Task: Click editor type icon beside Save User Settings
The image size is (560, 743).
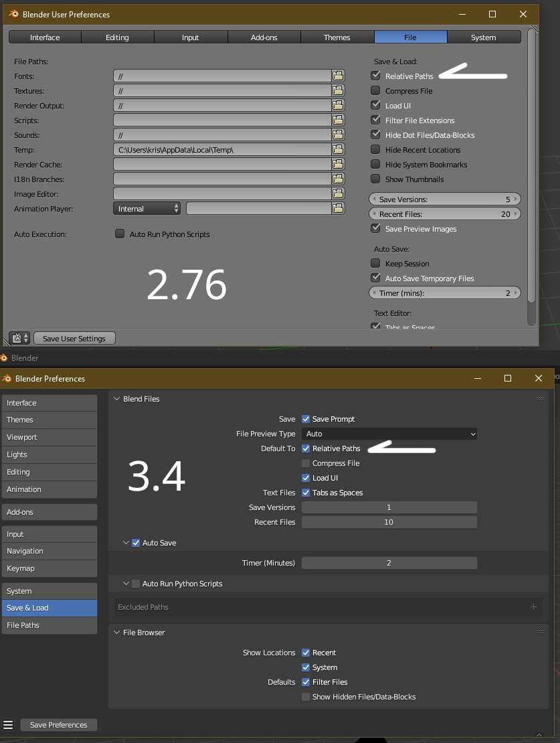Action: (19, 338)
